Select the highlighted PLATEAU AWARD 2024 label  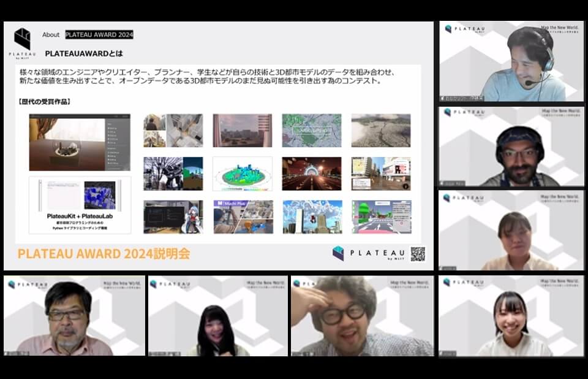[x=99, y=34]
